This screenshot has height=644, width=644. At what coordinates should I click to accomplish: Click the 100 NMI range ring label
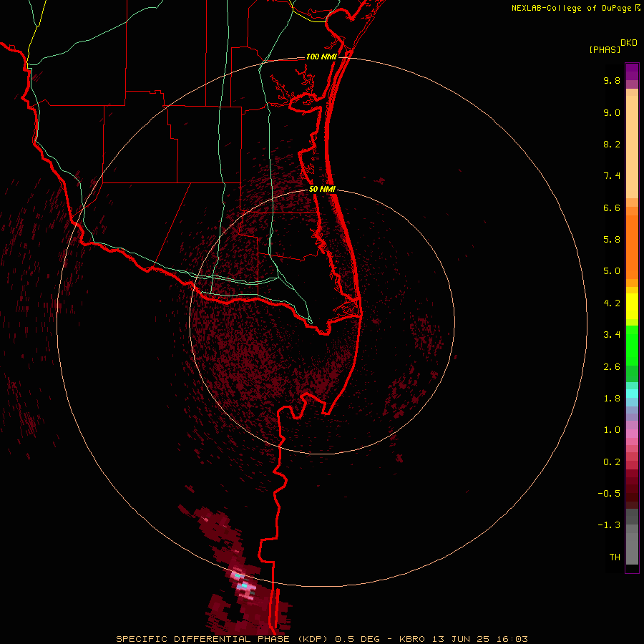coord(321,57)
